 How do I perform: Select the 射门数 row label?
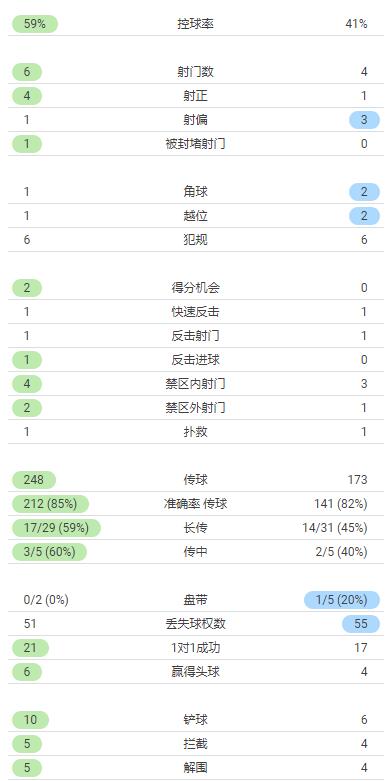tap(195, 72)
